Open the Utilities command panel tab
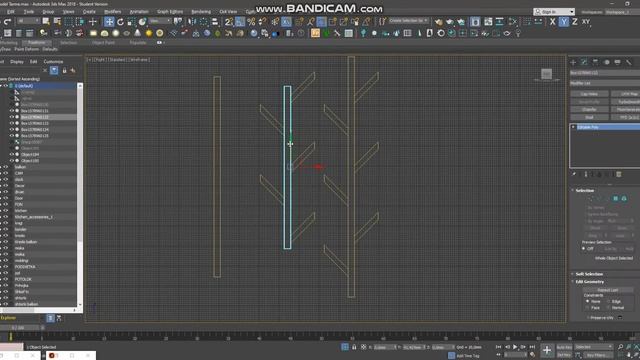 [629, 62]
